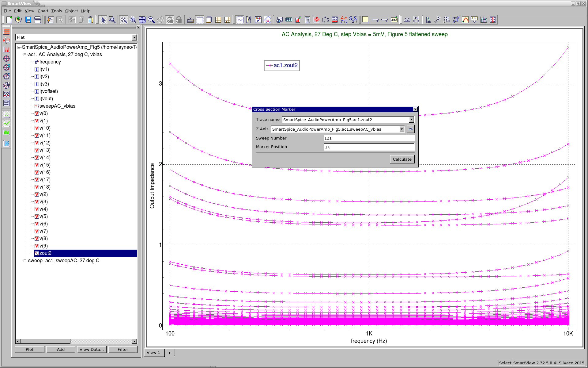This screenshot has height=368, width=588.
Task: Select the Im/Re polar chart sidebar icon
Action: tap(6, 41)
